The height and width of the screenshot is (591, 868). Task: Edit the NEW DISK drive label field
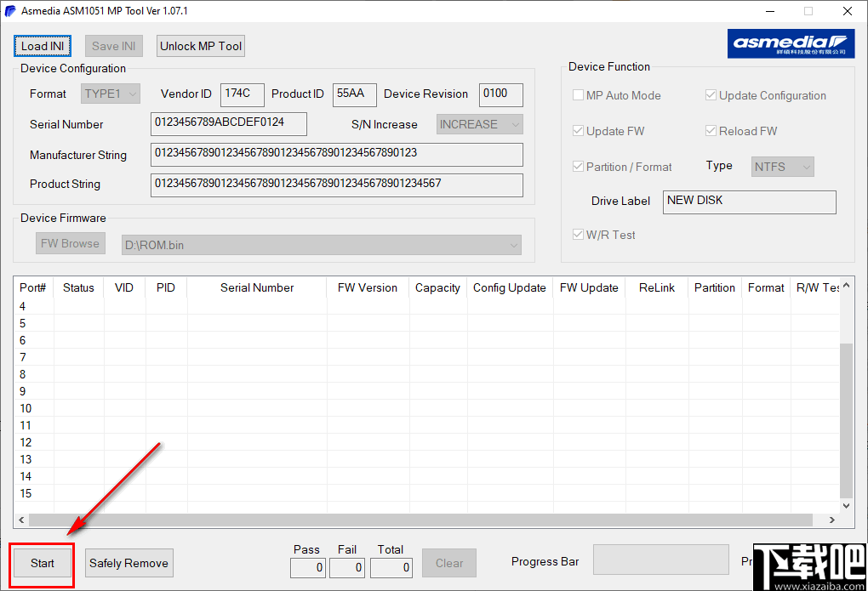coord(749,202)
